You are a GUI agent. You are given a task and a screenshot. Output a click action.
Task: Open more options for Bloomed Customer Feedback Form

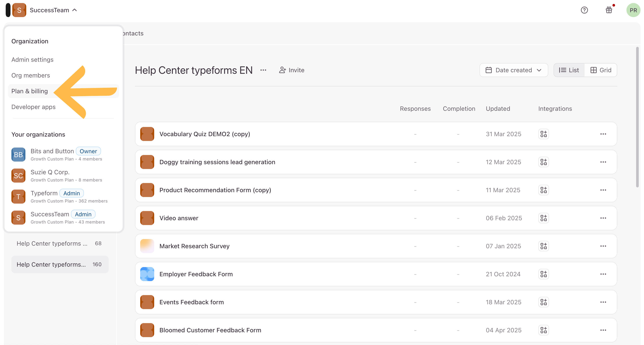coord(603,330)
